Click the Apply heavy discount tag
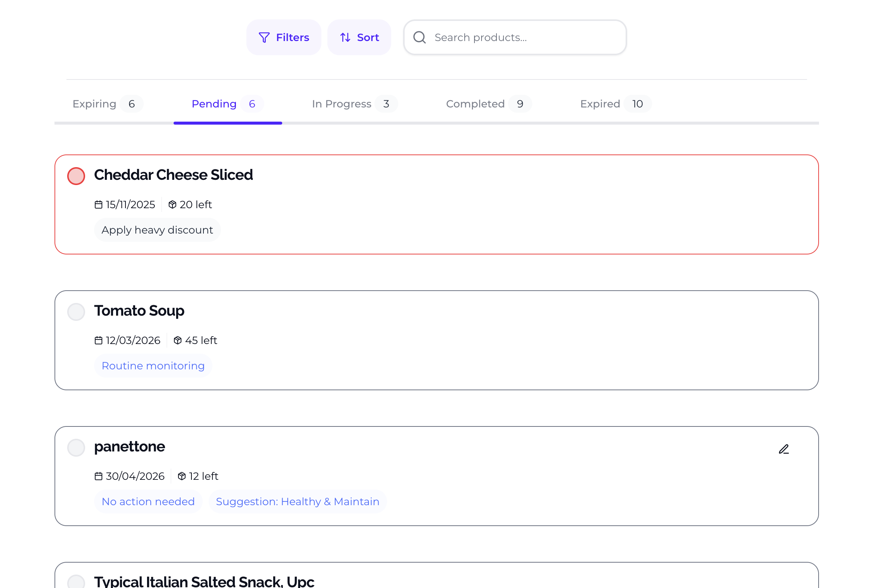Image resolution: width=869 pixels, height=588 pixels. 158,229
